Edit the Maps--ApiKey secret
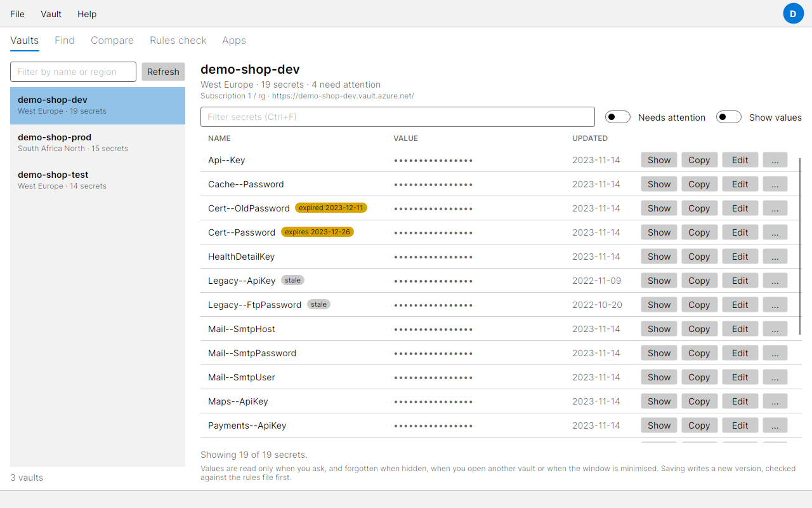This screenshot has height=508, width=812. (740, 401)
